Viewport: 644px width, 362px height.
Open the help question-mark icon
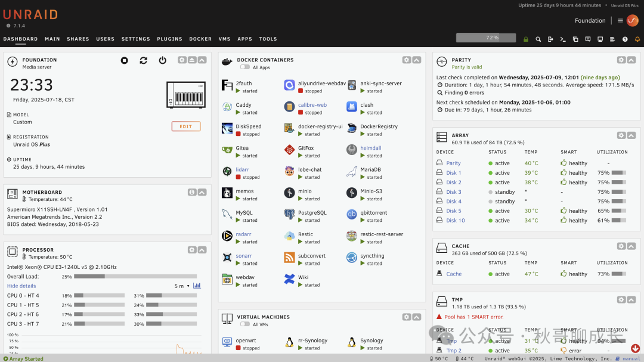625,39
